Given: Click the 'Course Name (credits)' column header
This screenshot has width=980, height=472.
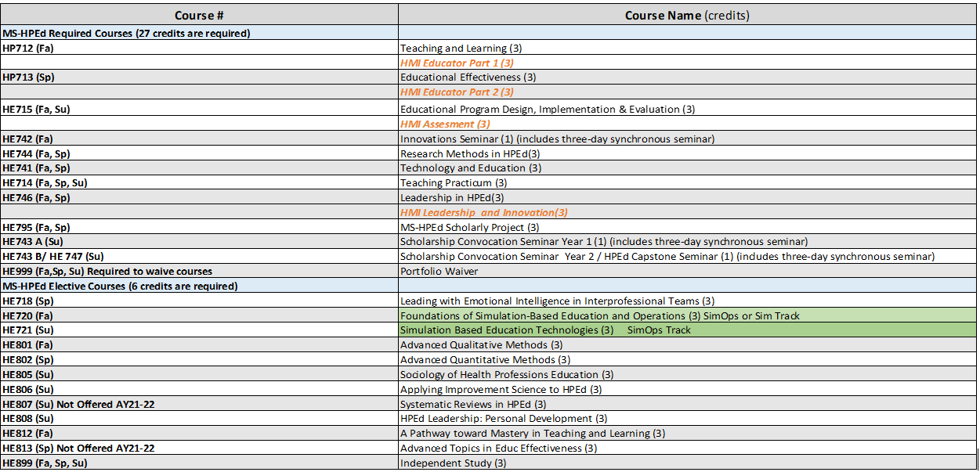Looking at the screenshot, I should coord(686,15).
